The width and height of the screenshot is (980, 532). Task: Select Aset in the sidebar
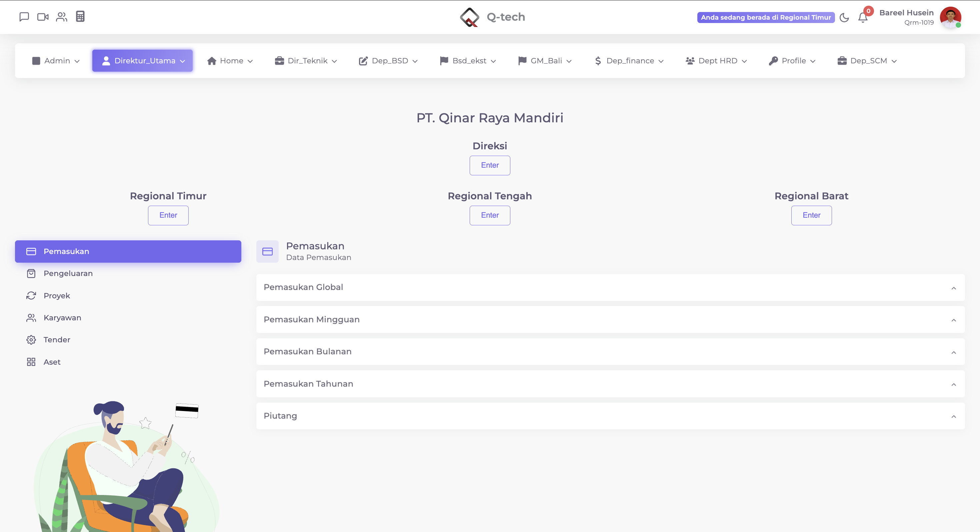(128, 362)
